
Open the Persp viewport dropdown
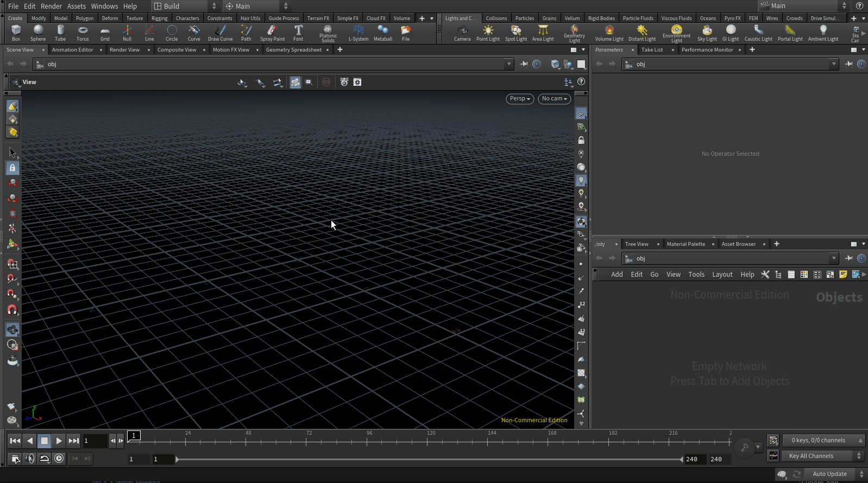[x=520, y=99]
